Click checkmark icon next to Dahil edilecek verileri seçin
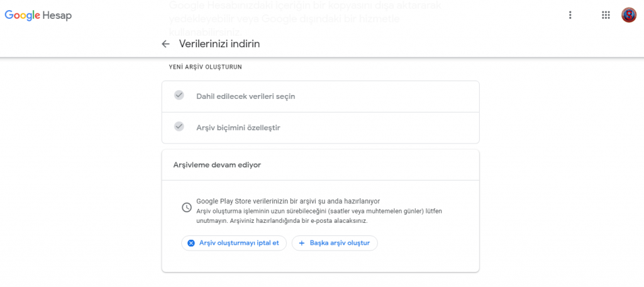This screenshot has width=644, height=287. point(179,96)
